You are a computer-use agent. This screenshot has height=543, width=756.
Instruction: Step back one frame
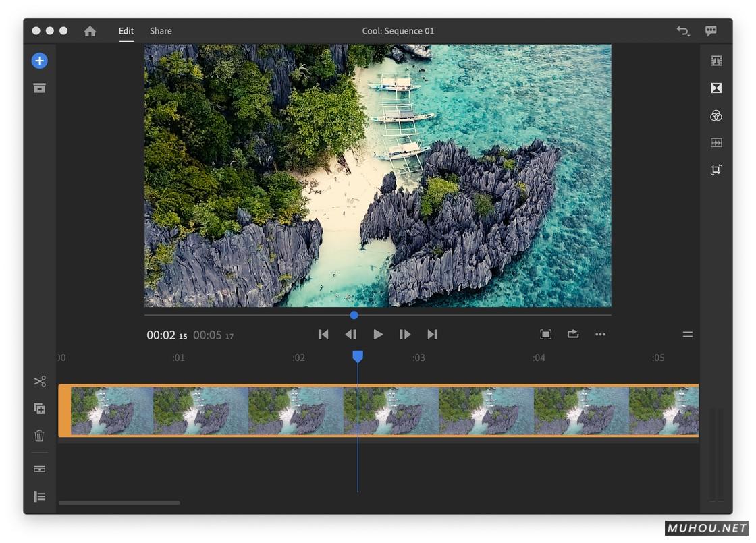(x=351, y=335)
